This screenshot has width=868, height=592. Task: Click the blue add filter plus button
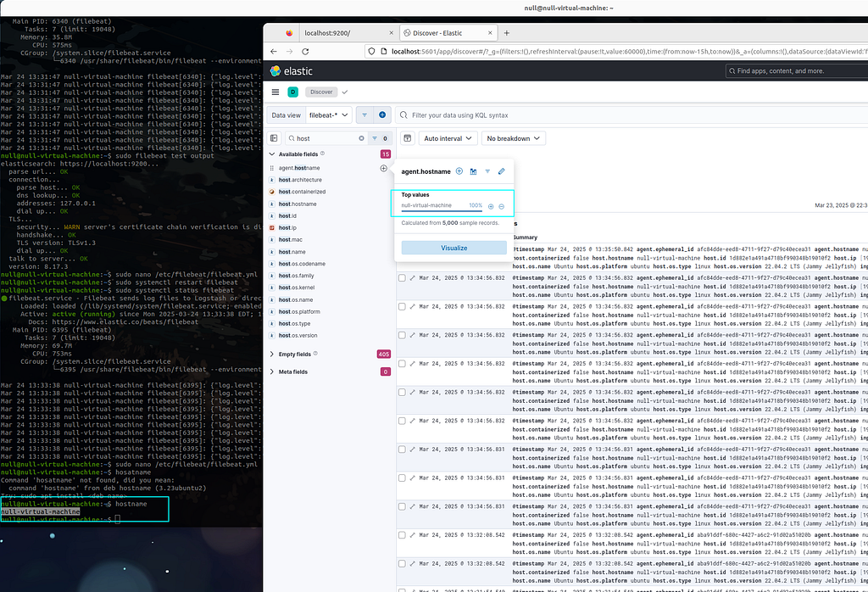coord(382,115)
